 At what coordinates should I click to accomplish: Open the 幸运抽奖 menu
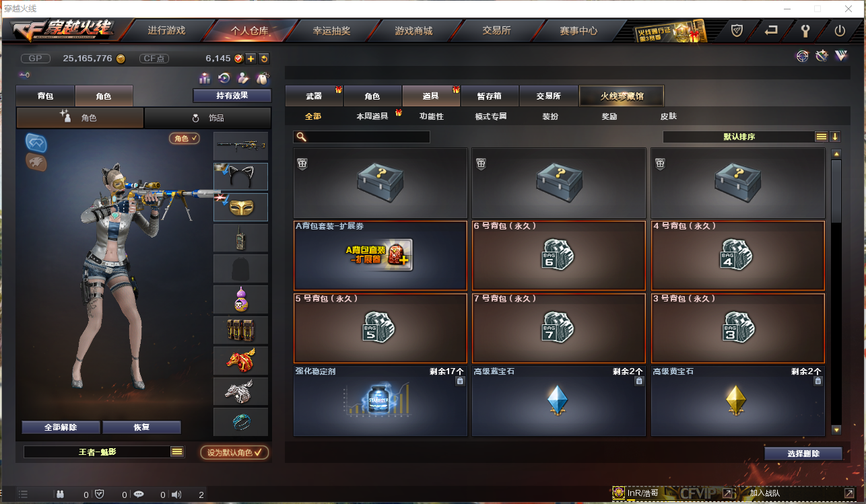click(x=331, y=30)
